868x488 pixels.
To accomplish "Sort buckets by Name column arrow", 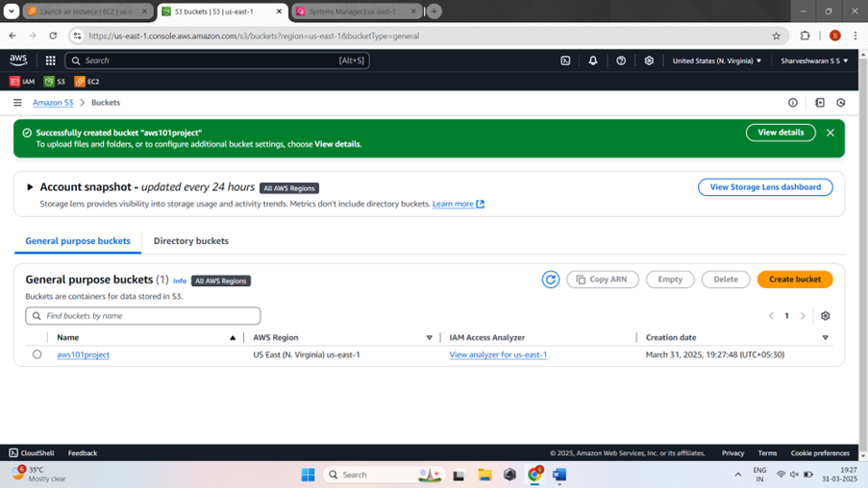I will click(x=233, y=337).
